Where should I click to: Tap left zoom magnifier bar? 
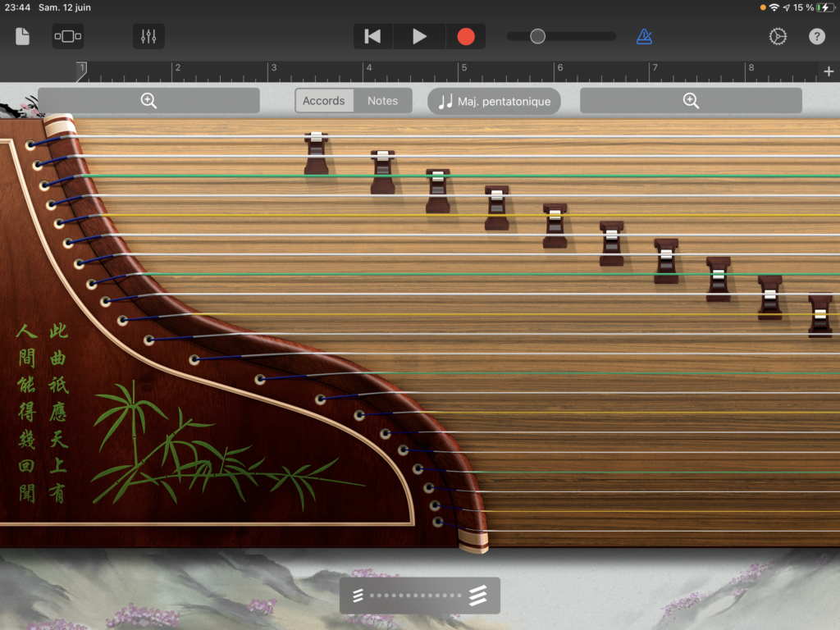coord(148,100)
